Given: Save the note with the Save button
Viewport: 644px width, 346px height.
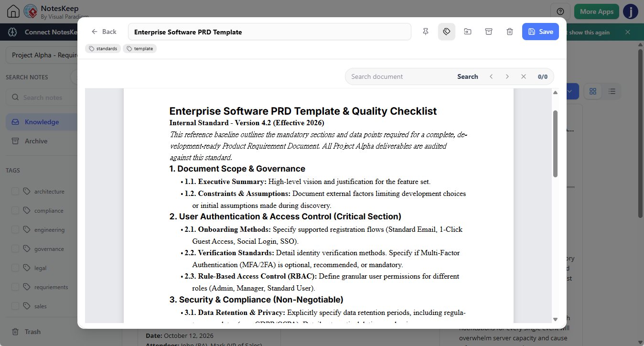Looking at the screenshot, I should click(x=540, y=32).
